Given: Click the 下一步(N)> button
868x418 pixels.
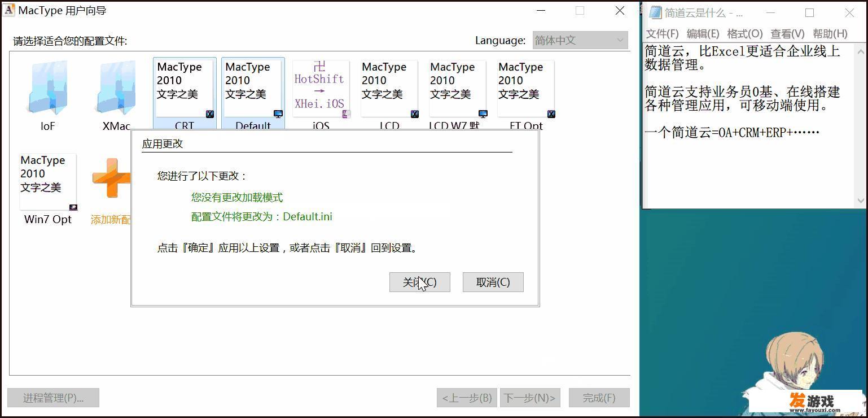Looking at the screenshot, I should coord(530,398).
